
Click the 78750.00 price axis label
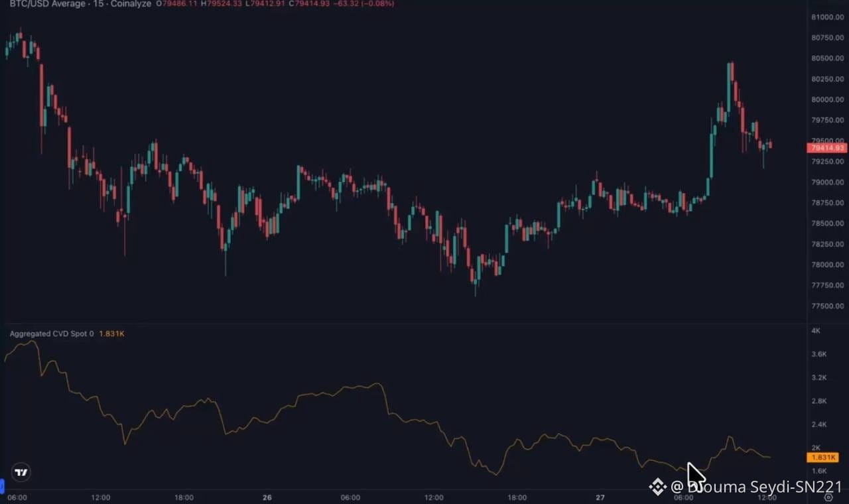coord(828,203)
